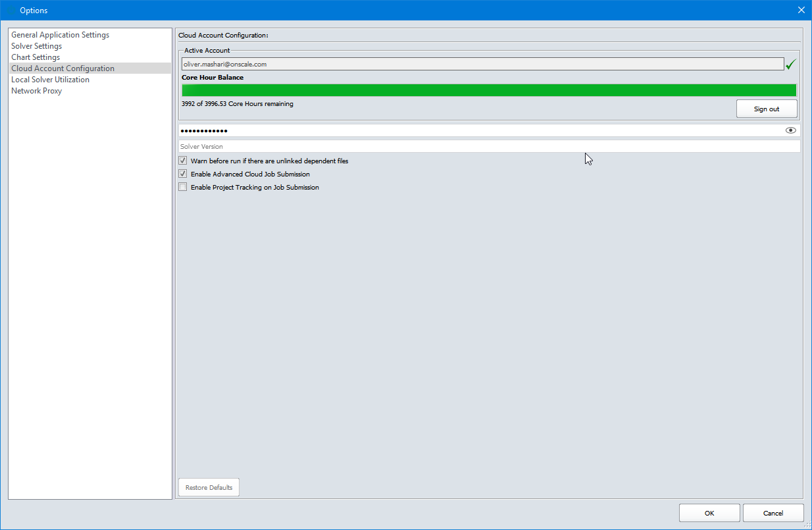This screenshot has height=530, width=812.
Task: Click the Solver Version input field
Action: coord(489,146)
